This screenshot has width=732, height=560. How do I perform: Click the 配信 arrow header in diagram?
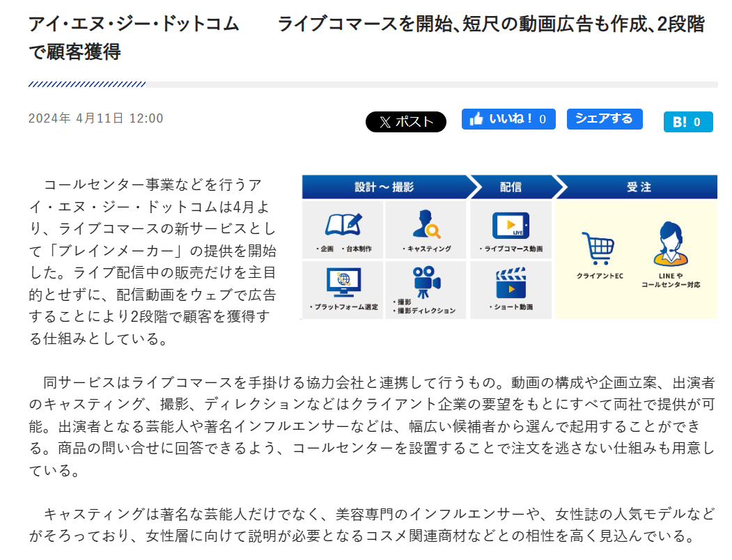pos(511,187)
